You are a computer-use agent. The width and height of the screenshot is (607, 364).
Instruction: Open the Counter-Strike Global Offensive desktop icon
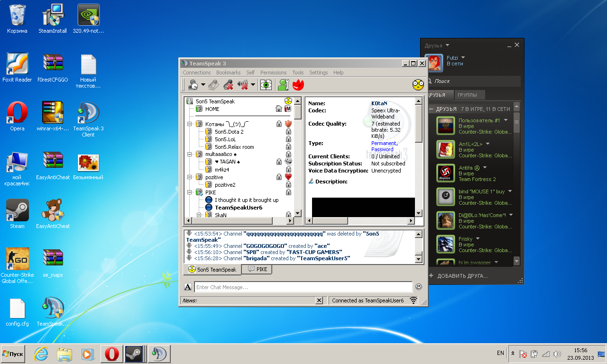coord(17,265)
